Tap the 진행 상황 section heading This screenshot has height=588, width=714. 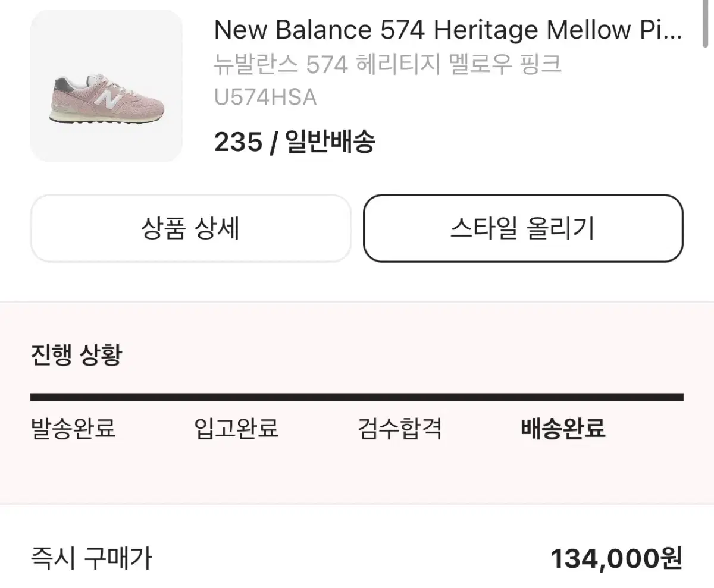(76, 355)
